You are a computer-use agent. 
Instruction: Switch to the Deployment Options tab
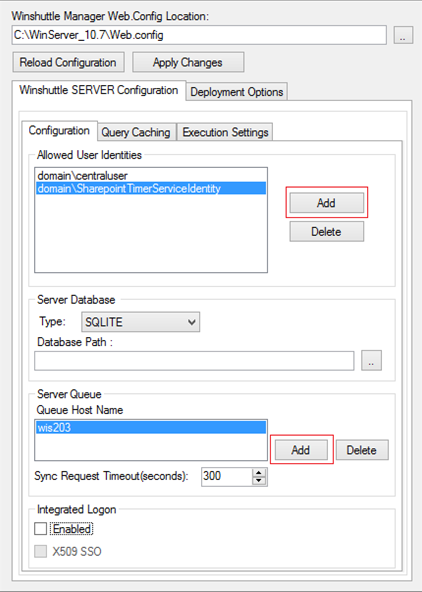[x=237, y=92]
